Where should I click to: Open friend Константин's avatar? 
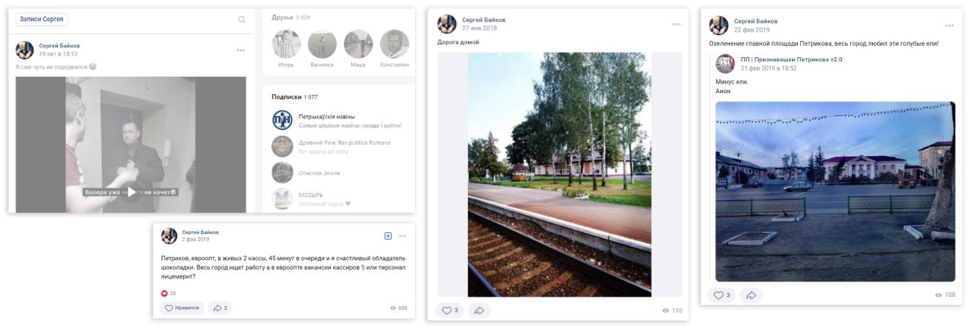click(394, 43)
